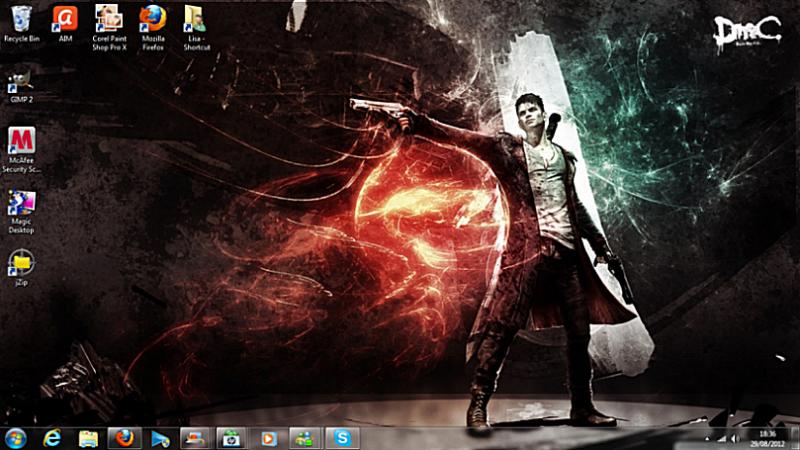Open the Corel Paint Shop Pro X shortcut
The image size is (800, 450).
tap(109, 28)
